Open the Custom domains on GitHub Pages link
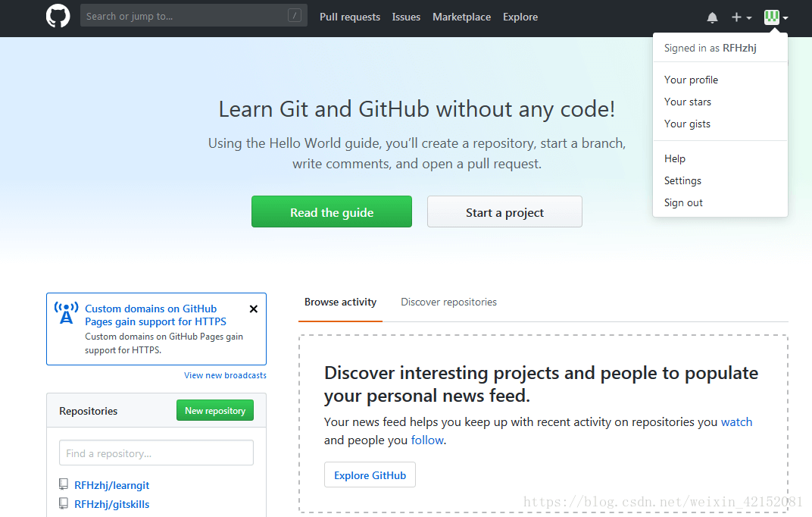The height and width of the screenshot is (517, 812). pos(155,315)
